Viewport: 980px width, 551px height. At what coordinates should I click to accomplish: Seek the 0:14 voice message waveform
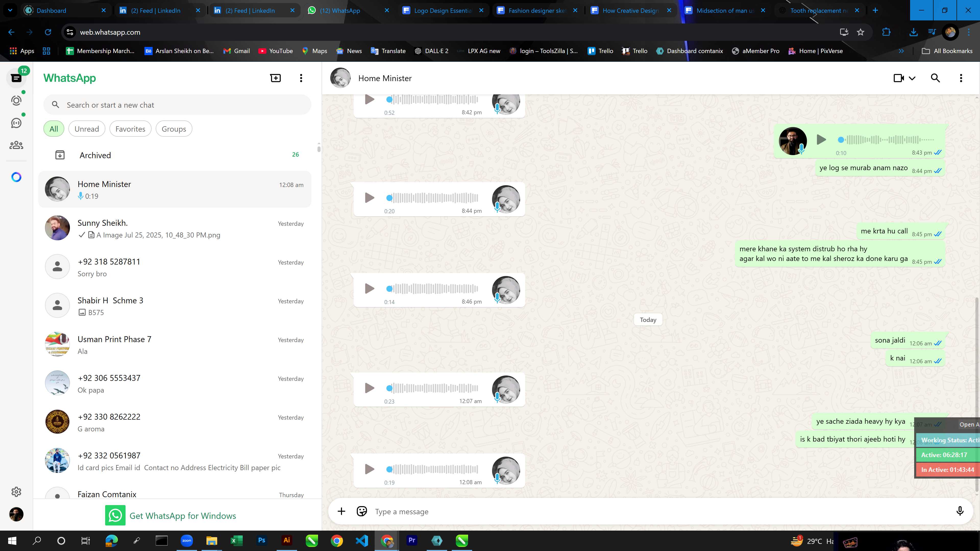click(433, 289)
